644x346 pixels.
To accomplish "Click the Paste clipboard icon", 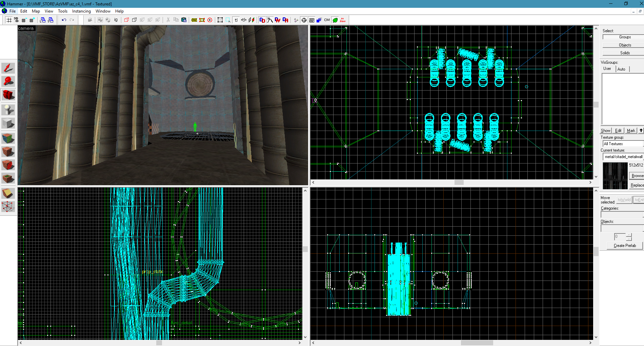I will [184, 20].
